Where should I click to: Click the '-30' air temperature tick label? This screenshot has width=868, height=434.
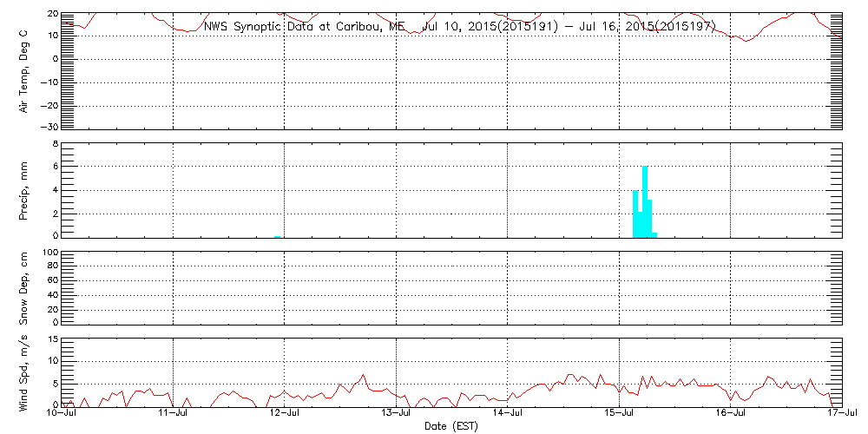[x=48, y=127]
